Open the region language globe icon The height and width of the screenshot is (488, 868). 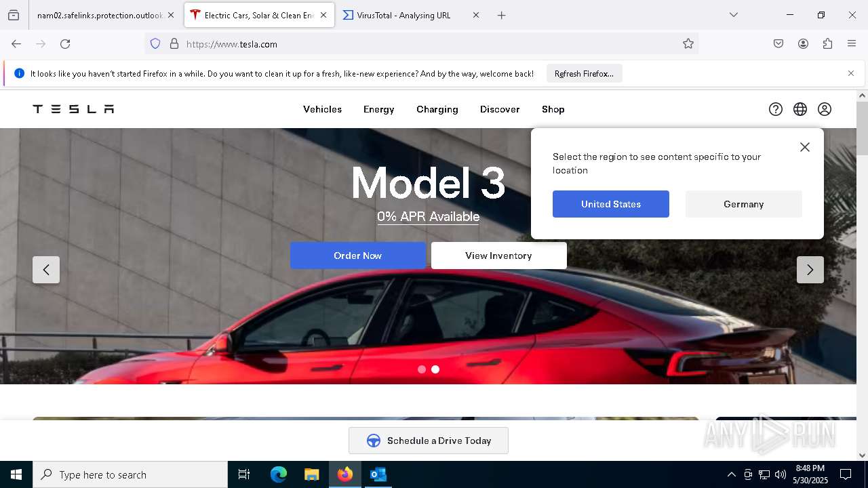pos(800,109)
